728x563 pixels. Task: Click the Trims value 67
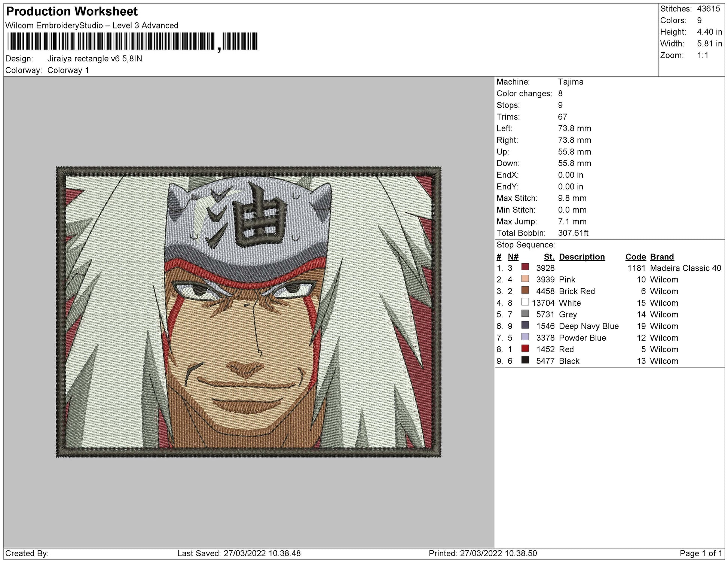[562, 117]
